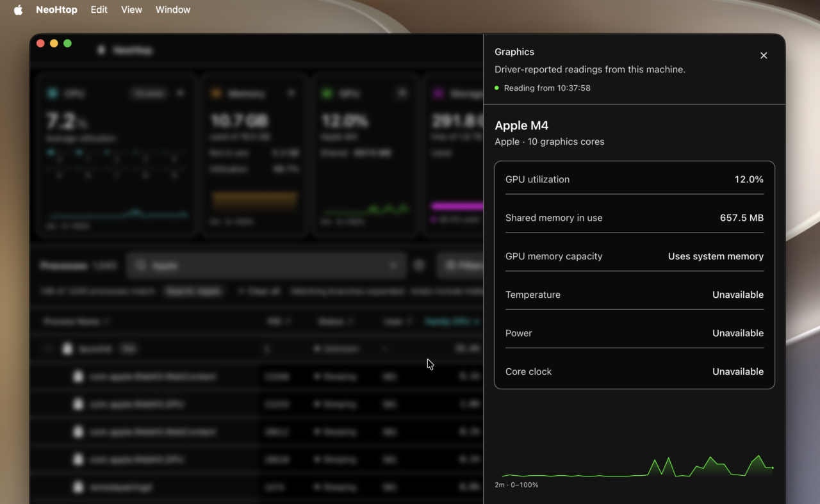
Task: Open the View menu
Action: tap(131, 10)
